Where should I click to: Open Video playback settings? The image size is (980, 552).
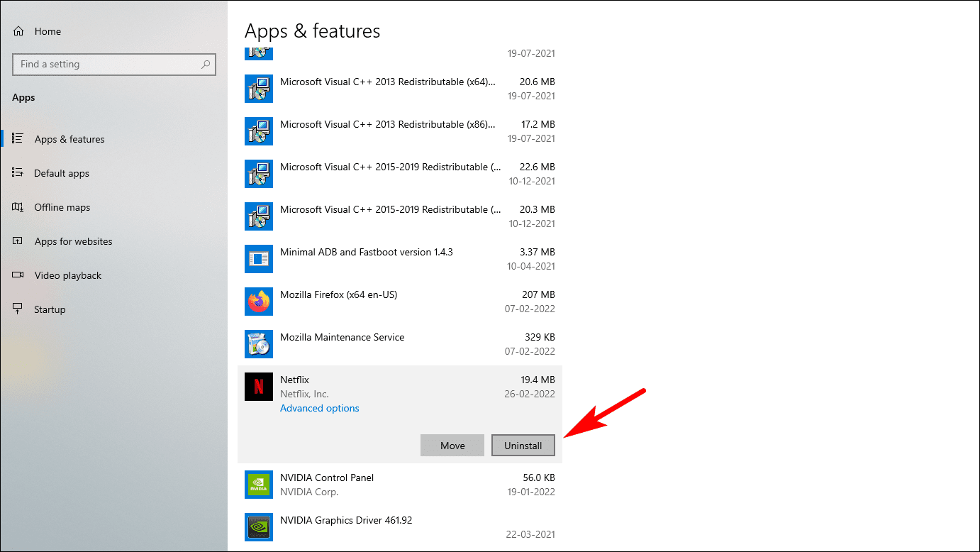pyautogui.click(x=113, y=275)
